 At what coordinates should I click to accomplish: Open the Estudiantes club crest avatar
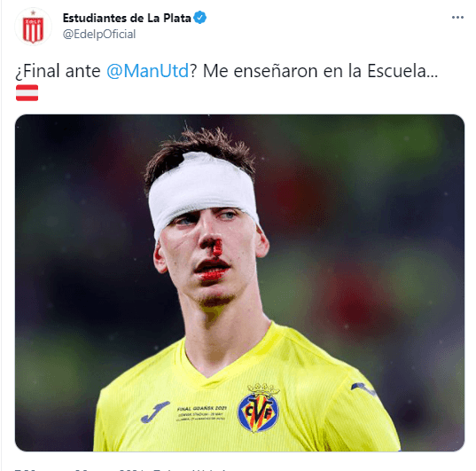33,27
